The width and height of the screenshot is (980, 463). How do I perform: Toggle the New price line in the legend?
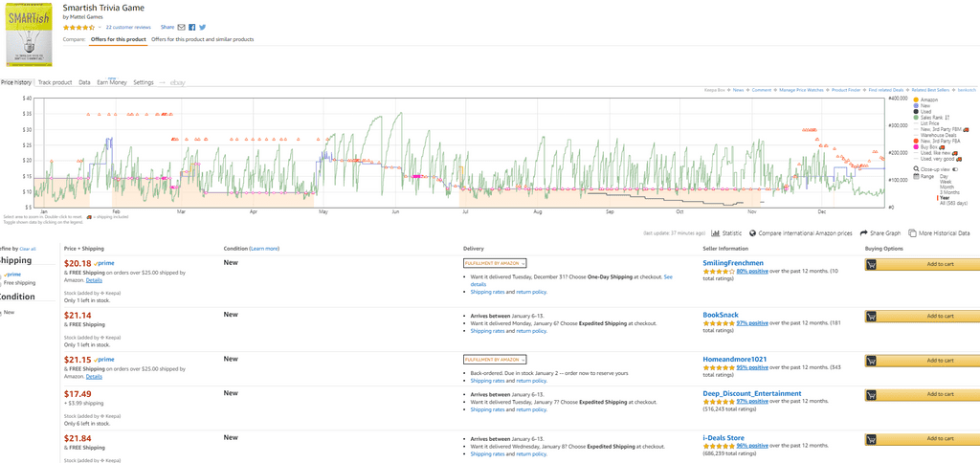922,105
